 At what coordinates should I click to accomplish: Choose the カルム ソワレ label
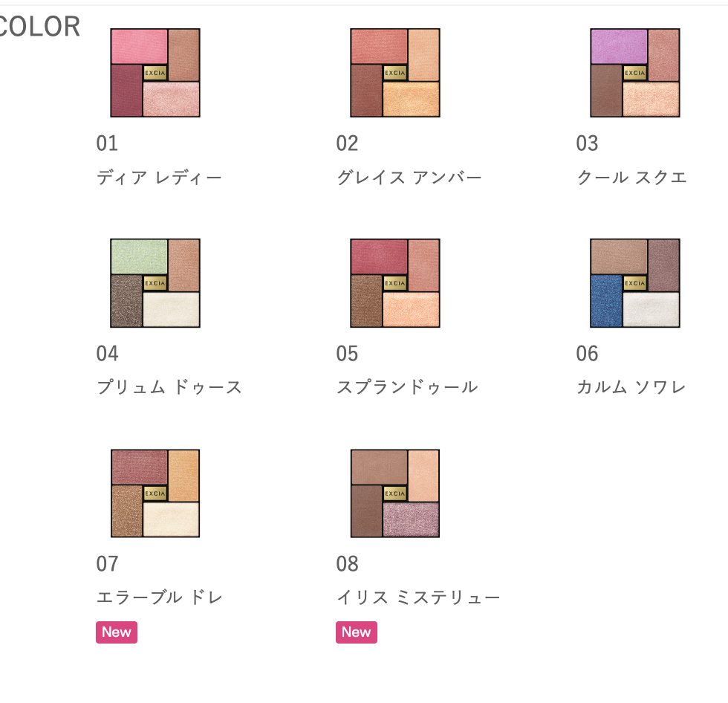click(631, 388)
